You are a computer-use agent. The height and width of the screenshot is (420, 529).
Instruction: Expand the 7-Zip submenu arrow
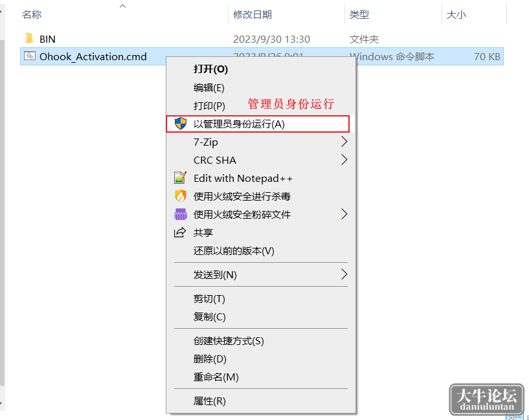[344, 142]
